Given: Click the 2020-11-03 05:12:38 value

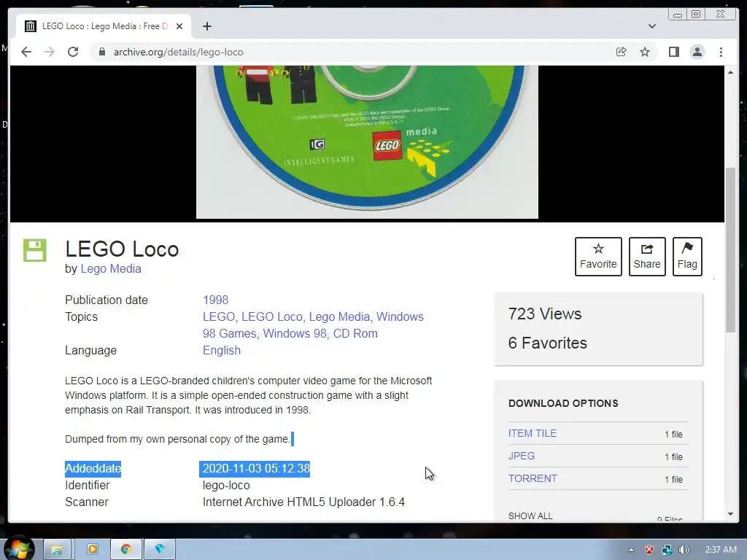Looking at the screenshot, I should (256, 469).
